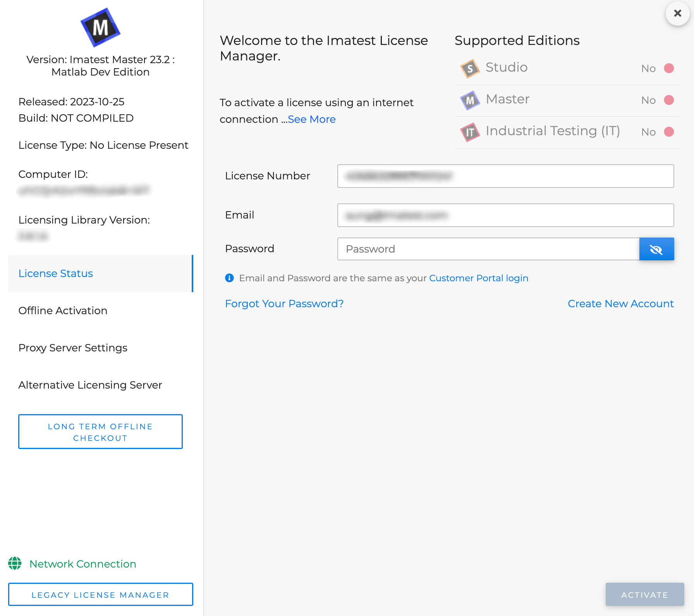Focus the Password input field

488,249
